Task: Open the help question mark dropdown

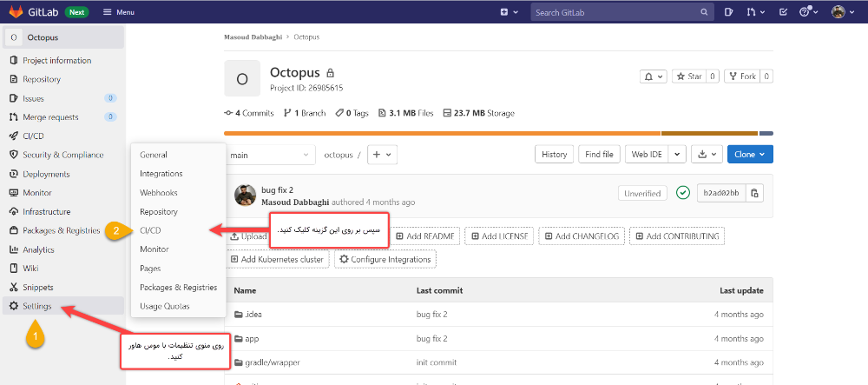Action: [x=809, y=12]
